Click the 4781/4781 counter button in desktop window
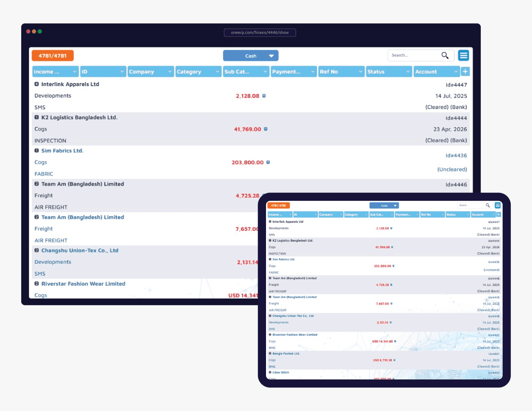Image resolution: width=532 pixels, height=411 pixels. point(53,56)
